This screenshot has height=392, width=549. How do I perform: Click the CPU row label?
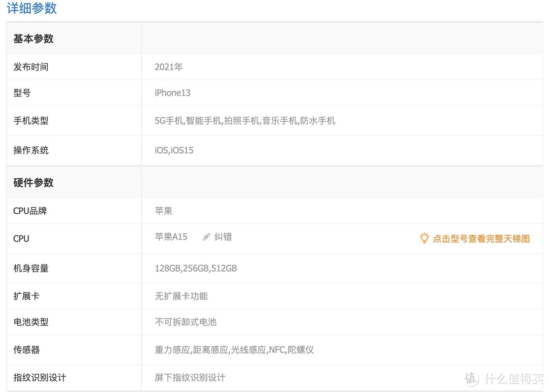coord(21,239)
